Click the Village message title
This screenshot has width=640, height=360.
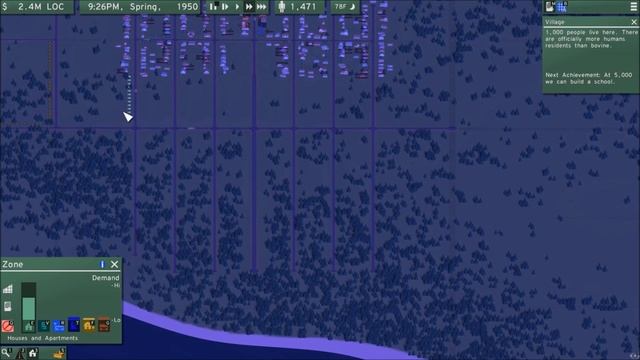coord(555,22)
